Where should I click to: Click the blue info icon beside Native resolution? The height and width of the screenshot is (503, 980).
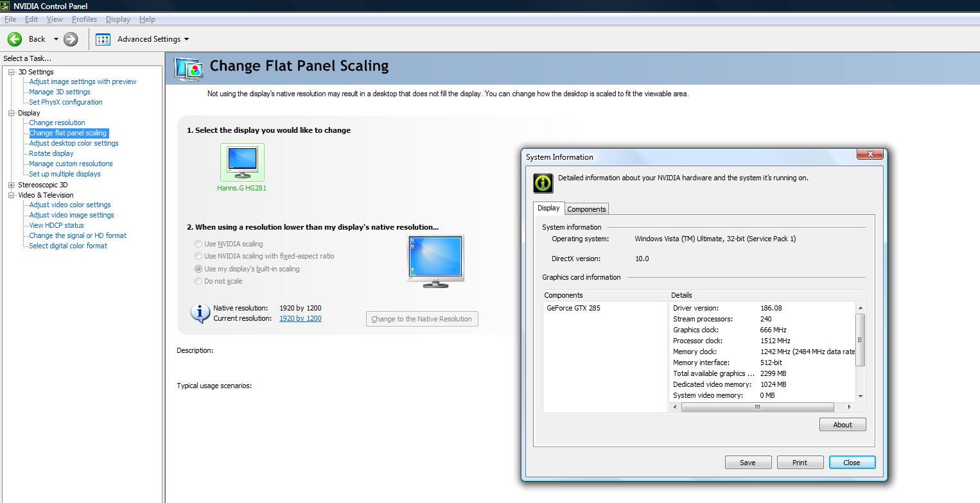pyautogui.click(x=200, y=312)
